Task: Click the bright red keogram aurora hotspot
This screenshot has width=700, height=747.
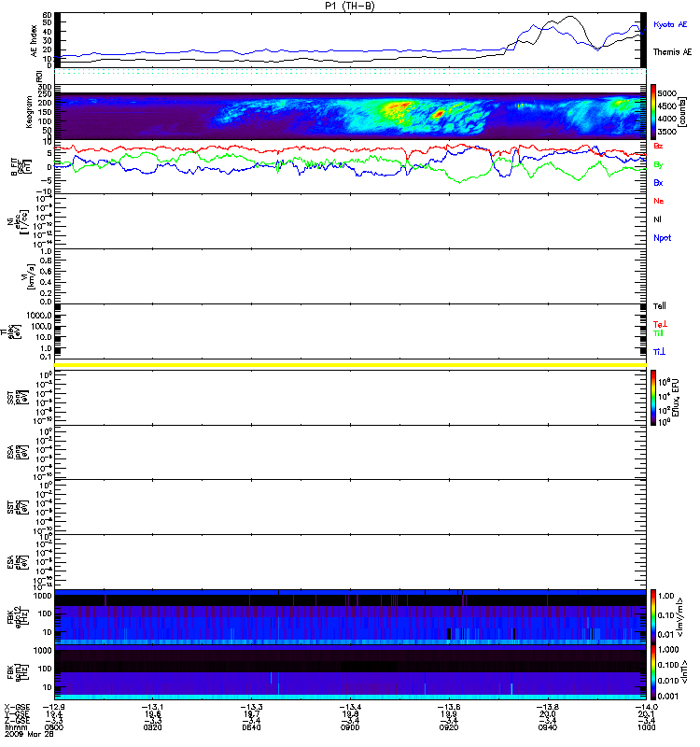Action: pos(439,114)
